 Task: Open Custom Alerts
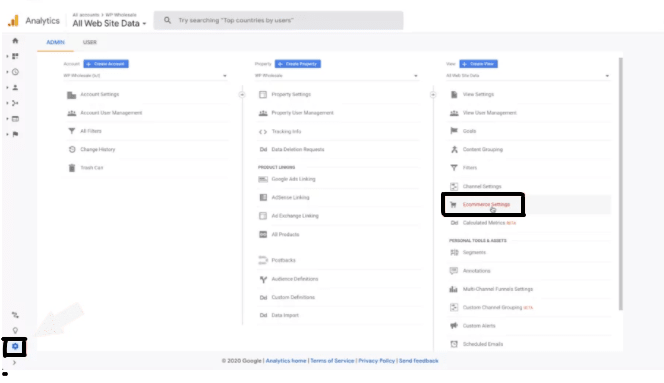(479, 326)
